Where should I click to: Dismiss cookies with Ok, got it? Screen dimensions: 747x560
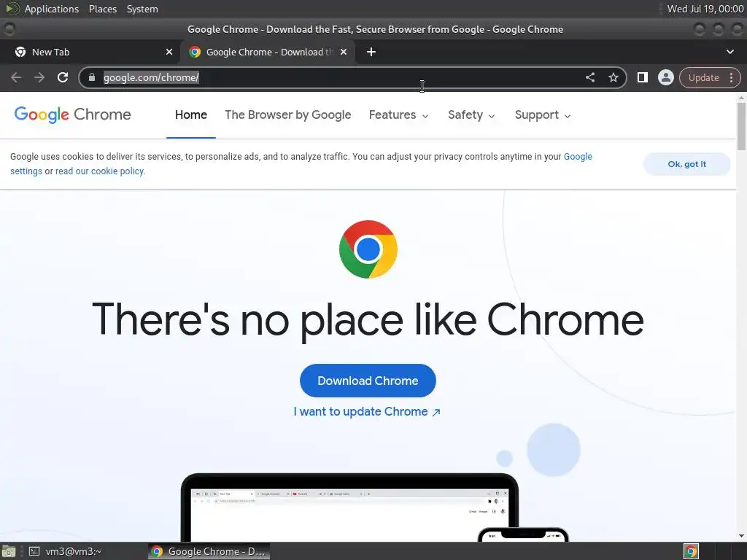pyautogui.click(x=686, y=164)
